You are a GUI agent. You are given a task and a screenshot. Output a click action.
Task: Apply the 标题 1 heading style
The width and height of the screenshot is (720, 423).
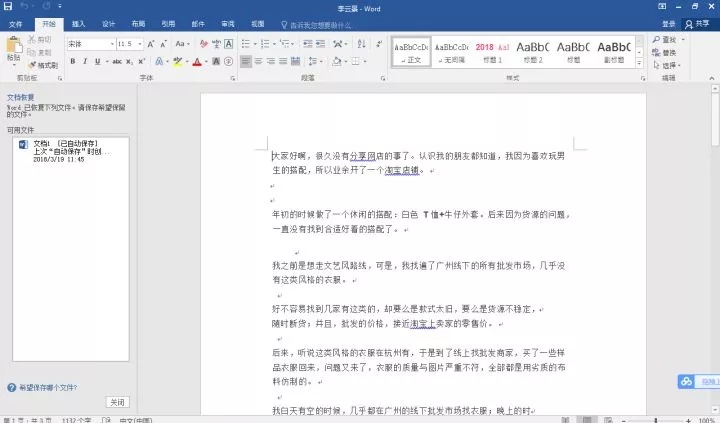(x=492, y=52)
